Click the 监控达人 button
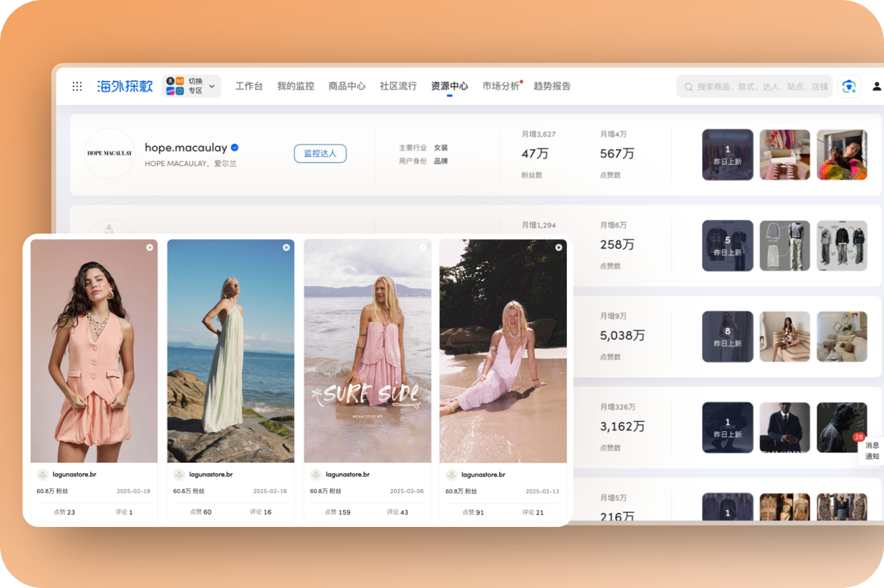Image resolution: width=884 pixels, height=588 pixels. (320, 153)
